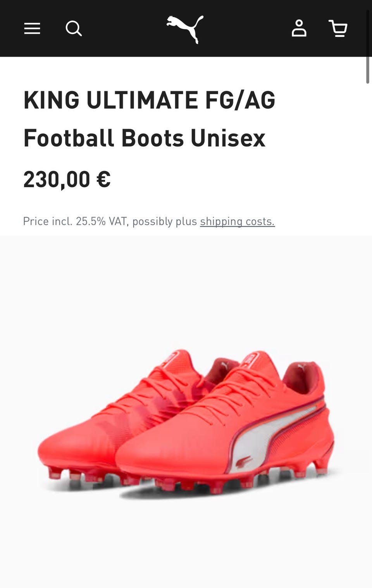Select the KING ULTIMATE FG/AG title line

click(149, 100)
